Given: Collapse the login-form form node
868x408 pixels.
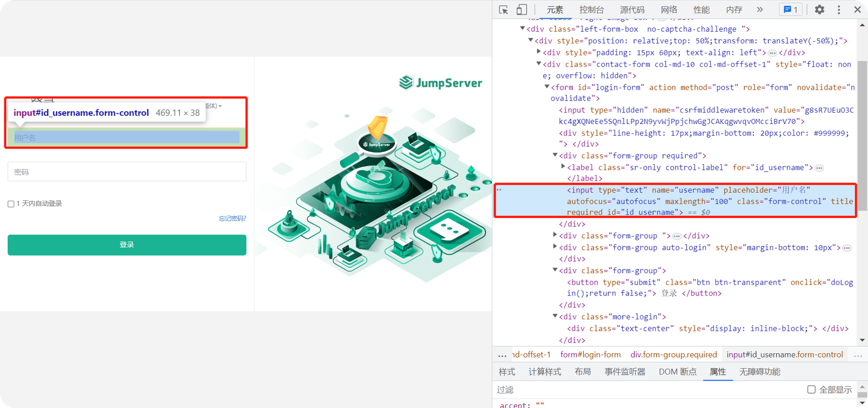Looking at the screenshot, I should (x=547, y=86).
